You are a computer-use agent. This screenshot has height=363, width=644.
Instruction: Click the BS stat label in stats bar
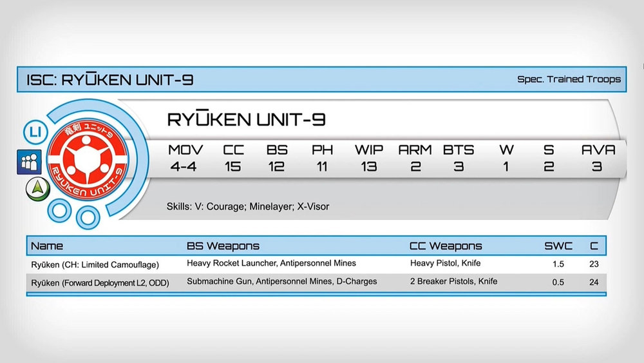tap(277, 150)
